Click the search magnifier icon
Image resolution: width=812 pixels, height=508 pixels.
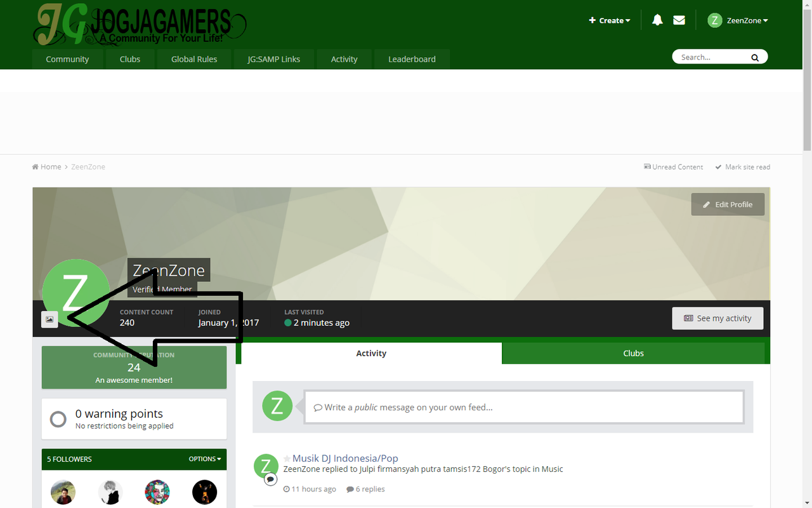[755, 58]
